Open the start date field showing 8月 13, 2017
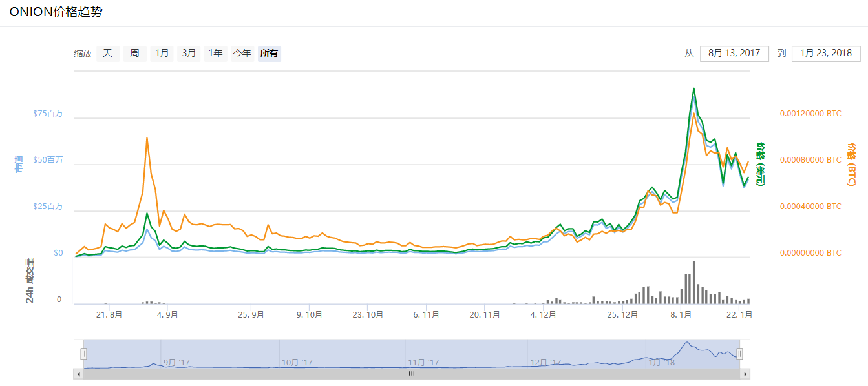 click(x=735, y=54)
